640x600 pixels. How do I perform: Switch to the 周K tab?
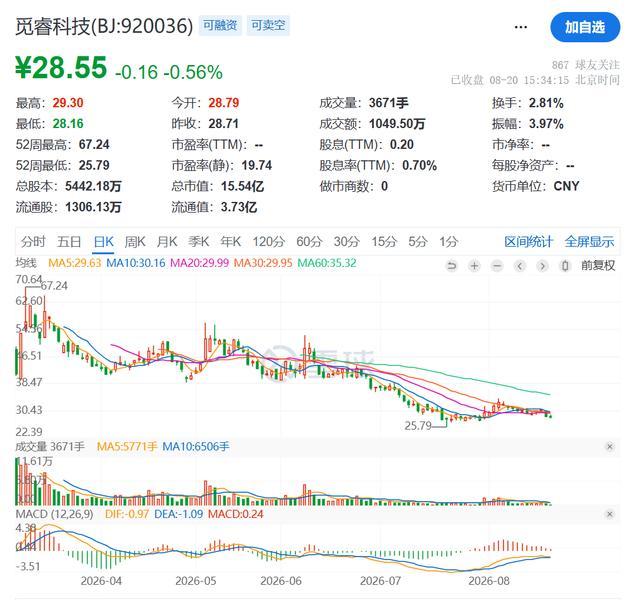[135, 242]
